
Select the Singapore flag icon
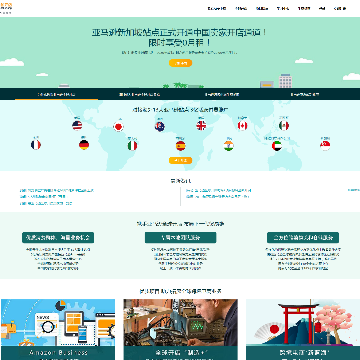pyautogui.click(x=325, y=146)
